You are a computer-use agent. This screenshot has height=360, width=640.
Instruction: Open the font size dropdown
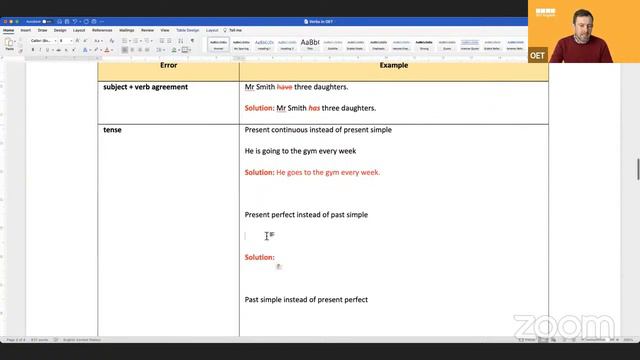click(71, 41)
